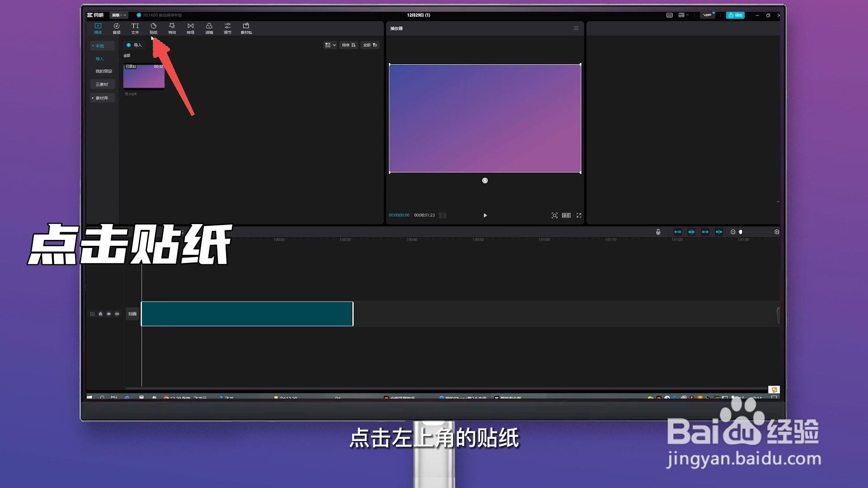Open the keyboard shortcuts icon

[x=669, y=15]
